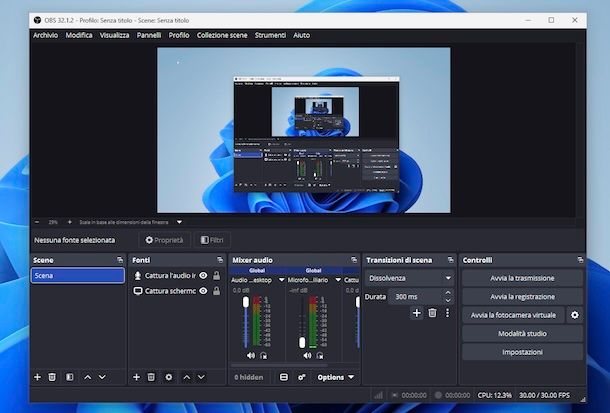Open the Archivio menu
Image resolution: width=610 pixels, height=413 pixels.
coord(46,35)
